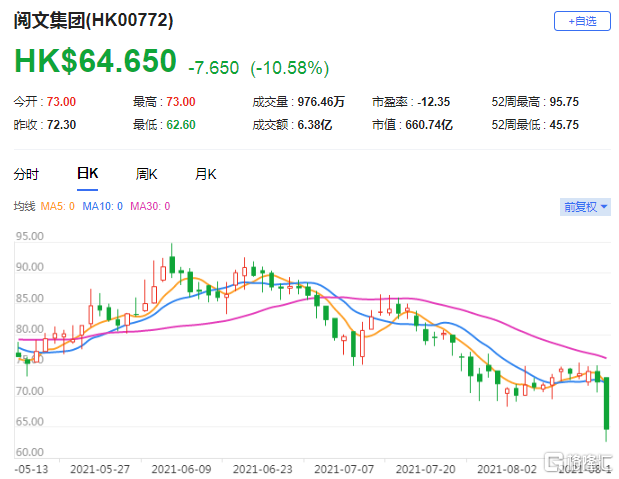619x479 pixels.
Task: Click 52周最低 value 45.75
Action: (564, 125)
